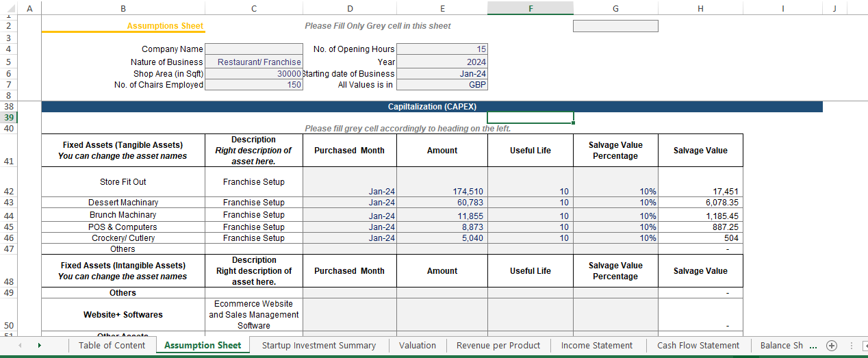Select Shop Area value 30000

click(254, 73)
